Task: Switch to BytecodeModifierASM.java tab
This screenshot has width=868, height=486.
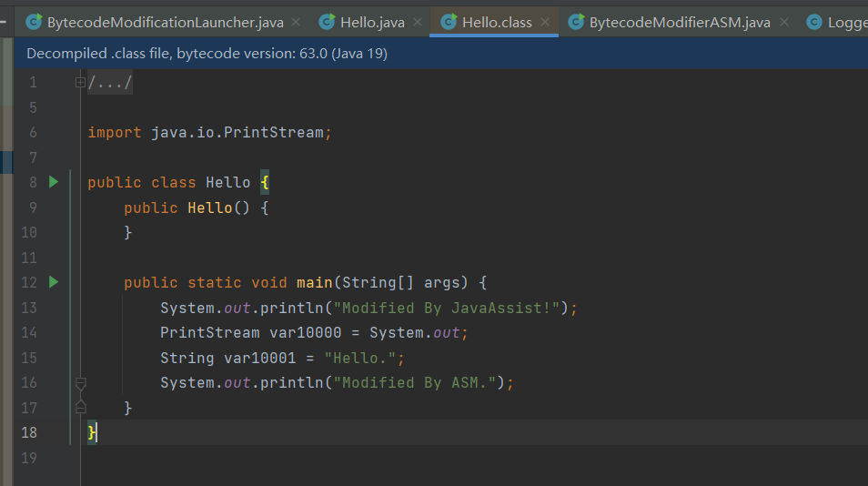Action: click(680, 22)
